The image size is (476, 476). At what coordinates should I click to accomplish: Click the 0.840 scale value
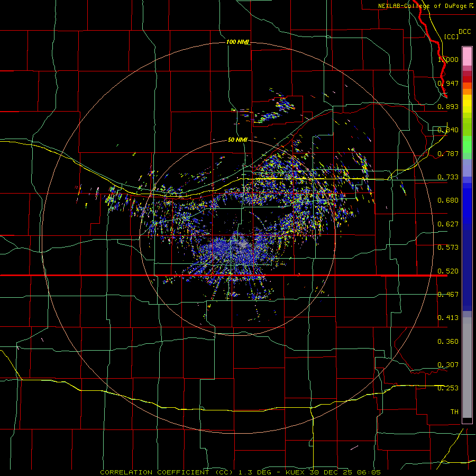[x=448, y=130]
